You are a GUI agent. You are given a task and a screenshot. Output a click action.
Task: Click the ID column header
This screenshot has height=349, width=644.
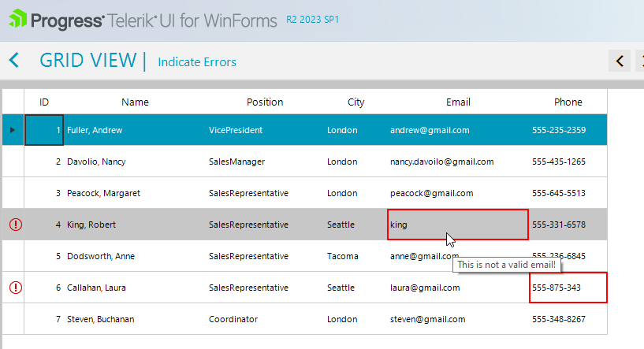[x=44, y=102]
